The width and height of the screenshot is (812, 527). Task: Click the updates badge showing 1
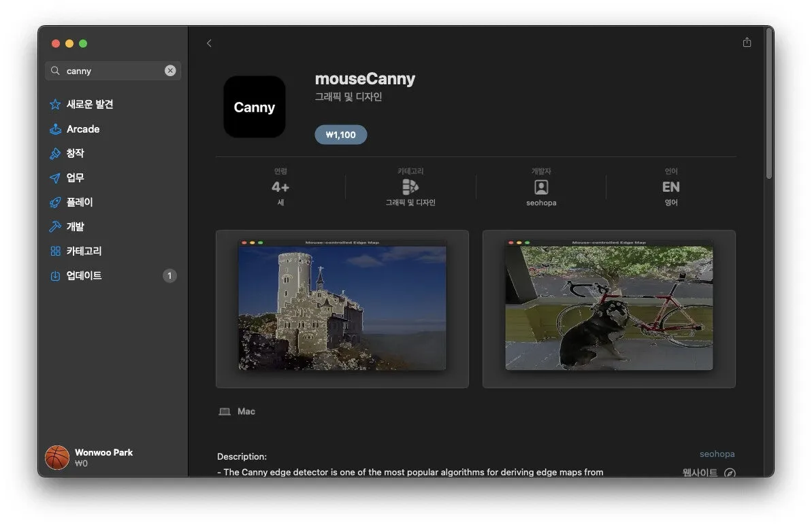pyautogui.click(x=169, y=275)
